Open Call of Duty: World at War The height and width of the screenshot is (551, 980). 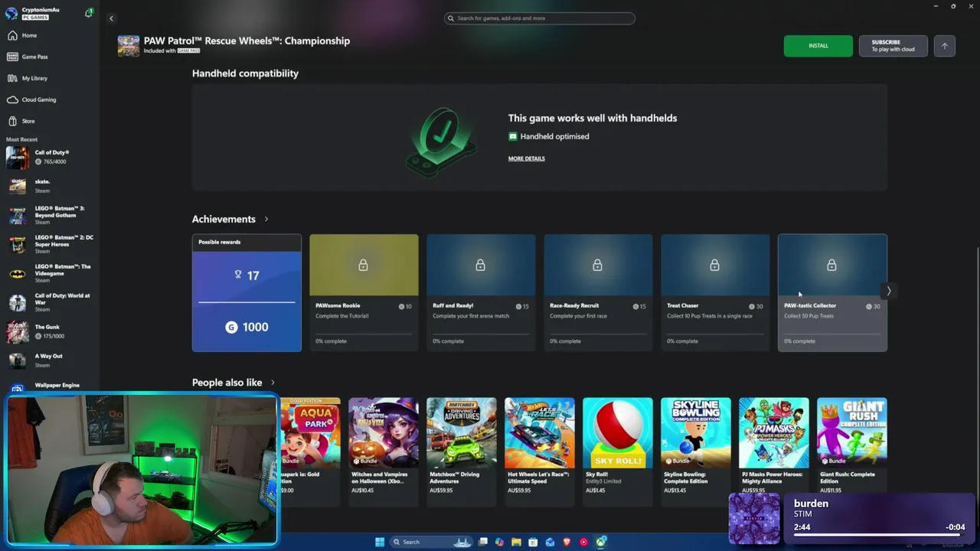[x=49, y=302]
